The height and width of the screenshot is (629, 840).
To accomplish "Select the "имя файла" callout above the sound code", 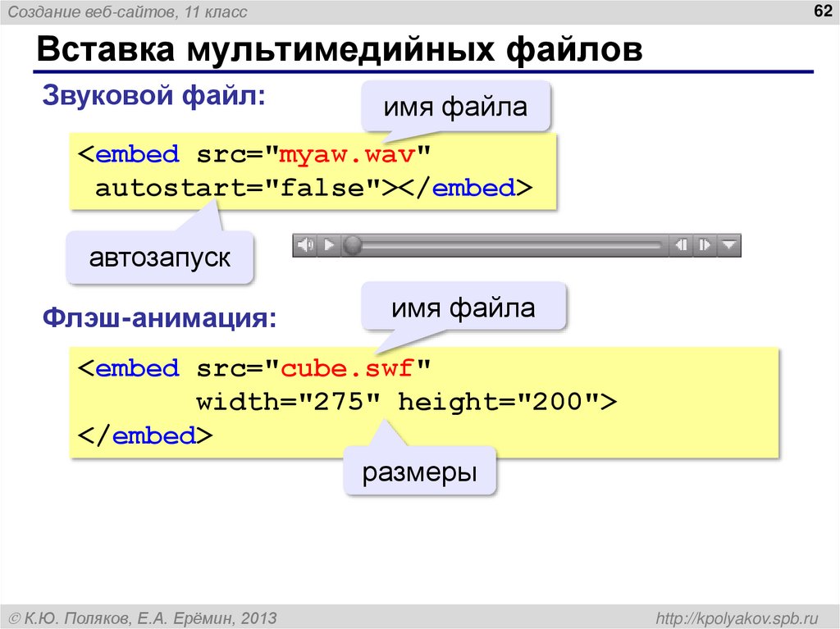I will click(456, 105).
